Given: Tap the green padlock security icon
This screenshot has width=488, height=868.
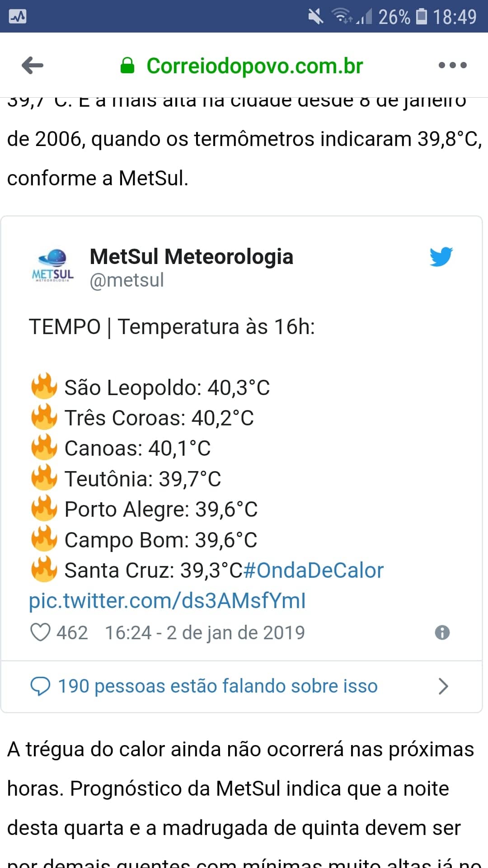Looking at the screenshot, I should click(127, 66).
